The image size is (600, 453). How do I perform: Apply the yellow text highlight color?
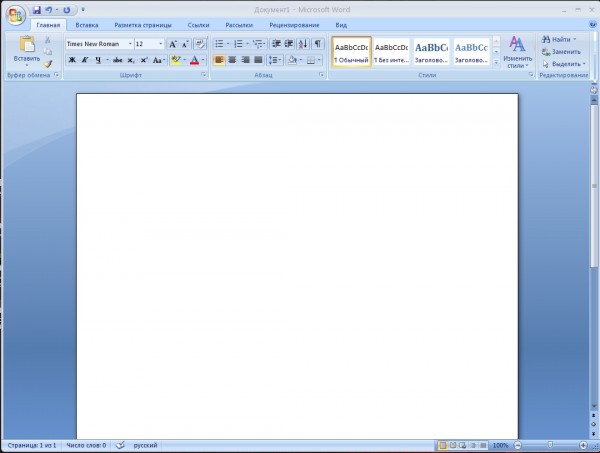tap(176, 60)
